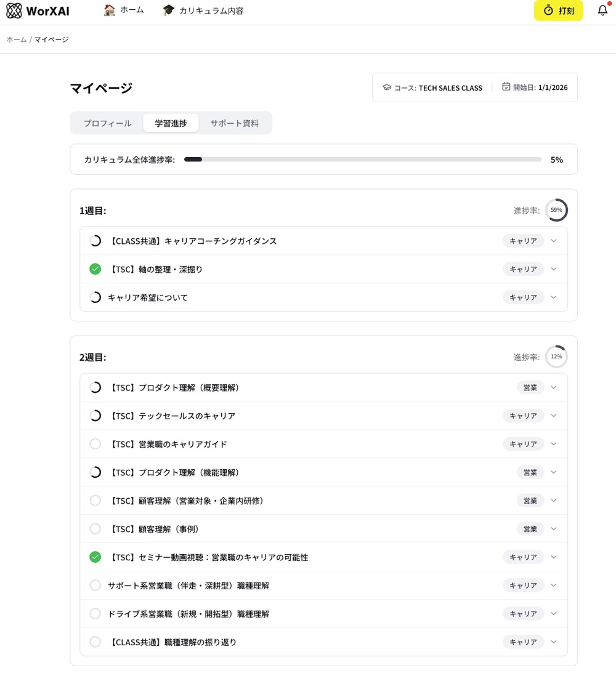Click the calendar icon before 開始日
Image resolution: width=616 pixels, height=673 pixels.
506,87
